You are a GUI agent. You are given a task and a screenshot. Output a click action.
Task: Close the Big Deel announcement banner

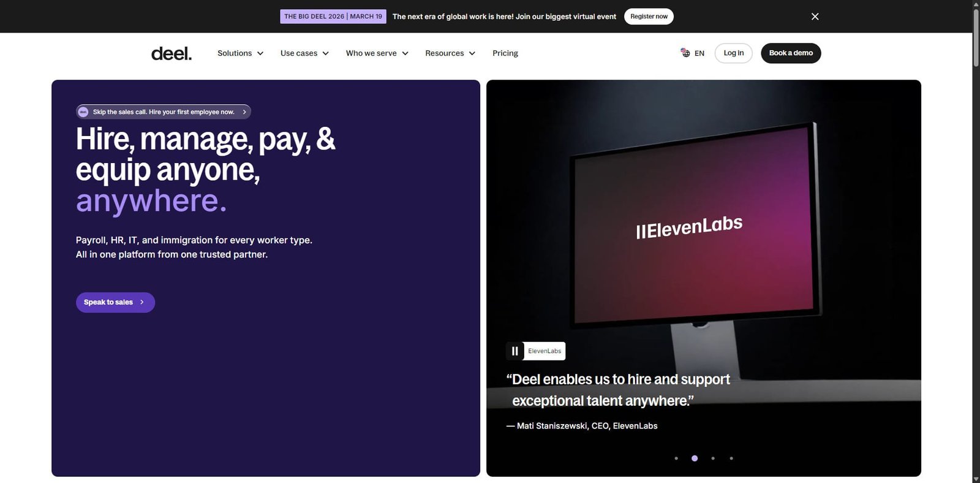pos(815,17)
